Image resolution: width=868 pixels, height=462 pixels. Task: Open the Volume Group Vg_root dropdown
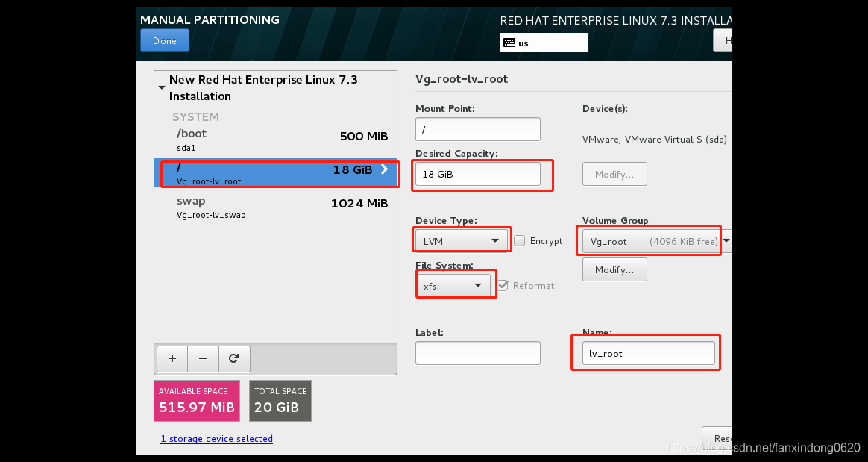click(x=656, y=241)
